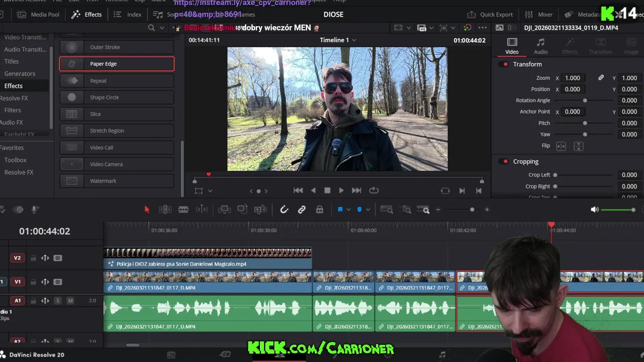Select the Stretch Region effect
The width and height of the screenshot is (644, 362).
pos(117,131)
